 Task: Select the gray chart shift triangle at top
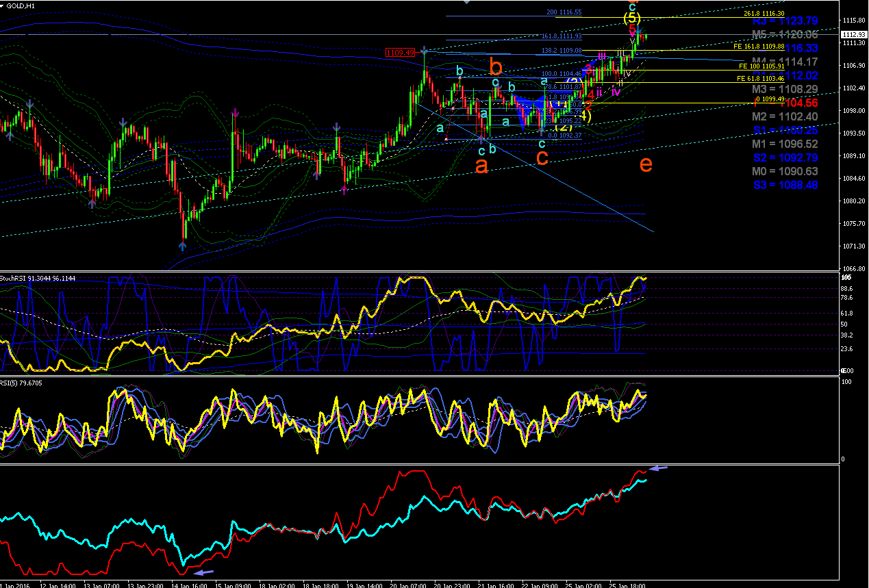[467, 2]
